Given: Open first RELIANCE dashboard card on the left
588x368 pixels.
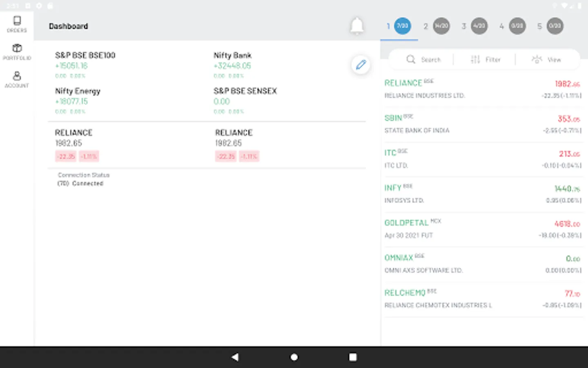Looking at the screenshot, I should pyautogui.click(x=77, y=145).
